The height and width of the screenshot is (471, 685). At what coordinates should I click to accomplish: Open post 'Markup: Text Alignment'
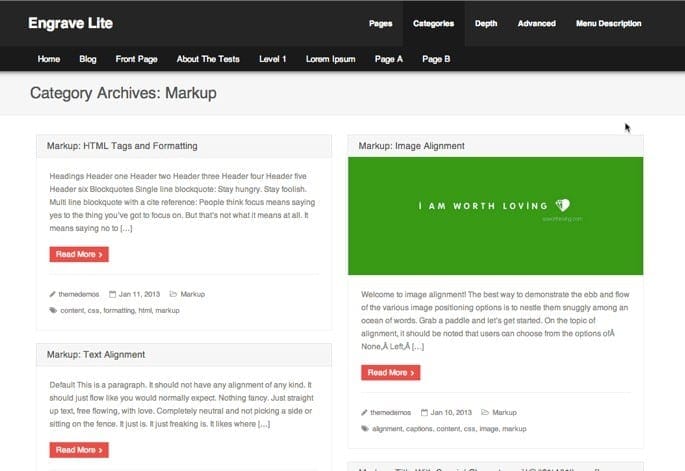point(96,354)
